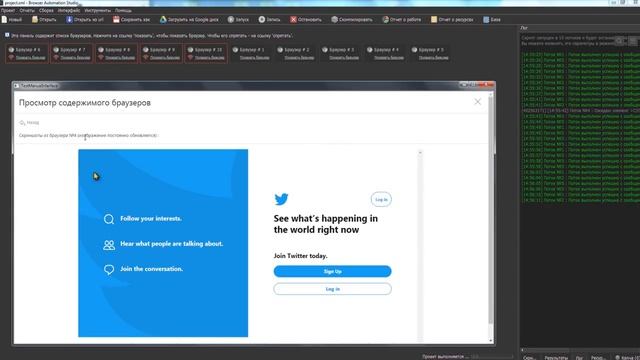Create a new project with Новый
The image size is (640, 360).
coord(11,19)
